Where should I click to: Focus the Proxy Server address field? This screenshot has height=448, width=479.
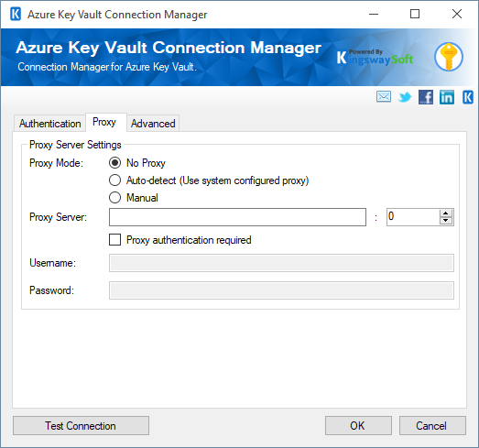point(237,217)
